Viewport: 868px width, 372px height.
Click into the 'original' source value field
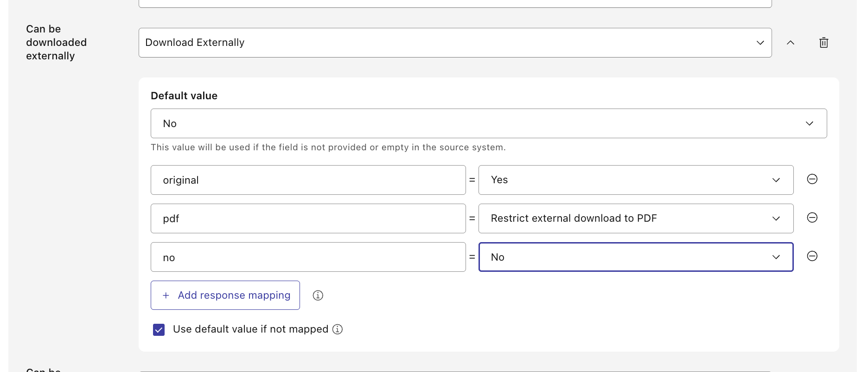308,180
